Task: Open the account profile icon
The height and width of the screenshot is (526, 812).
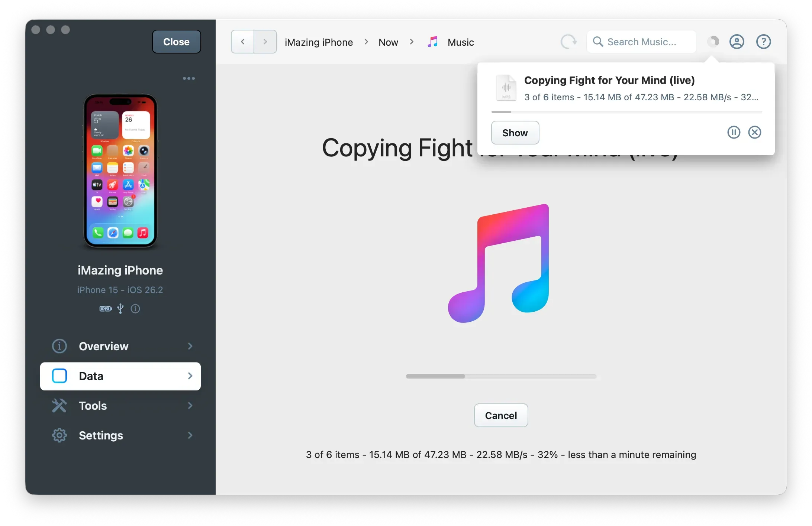Action: tap(737, 42)
